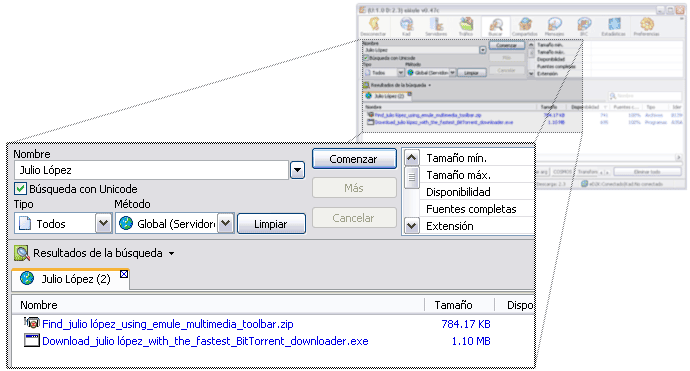Image resolution: width=690 pixels, height=371 pixels.
Task: Click the Eliminar todo button
Action: [647, 172]
